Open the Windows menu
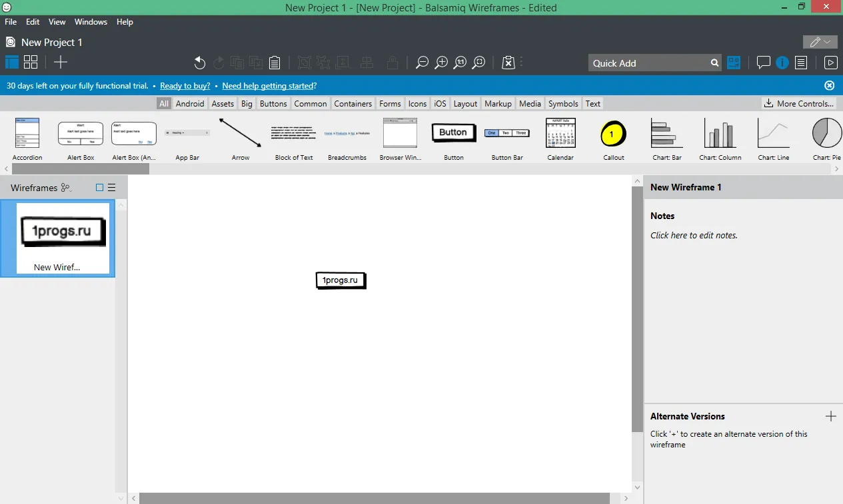The width and height of the screenshot is (843, 504). pos(91,22)
